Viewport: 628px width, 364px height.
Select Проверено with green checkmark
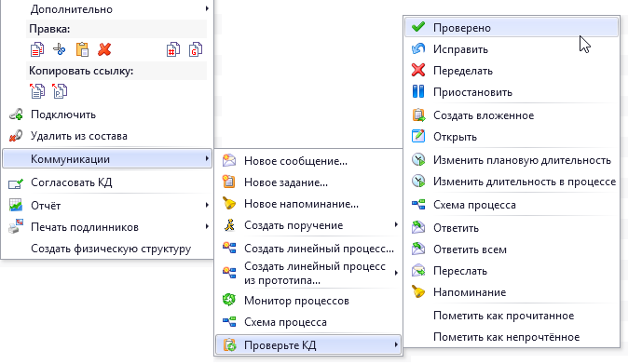[x=512, y=28]
